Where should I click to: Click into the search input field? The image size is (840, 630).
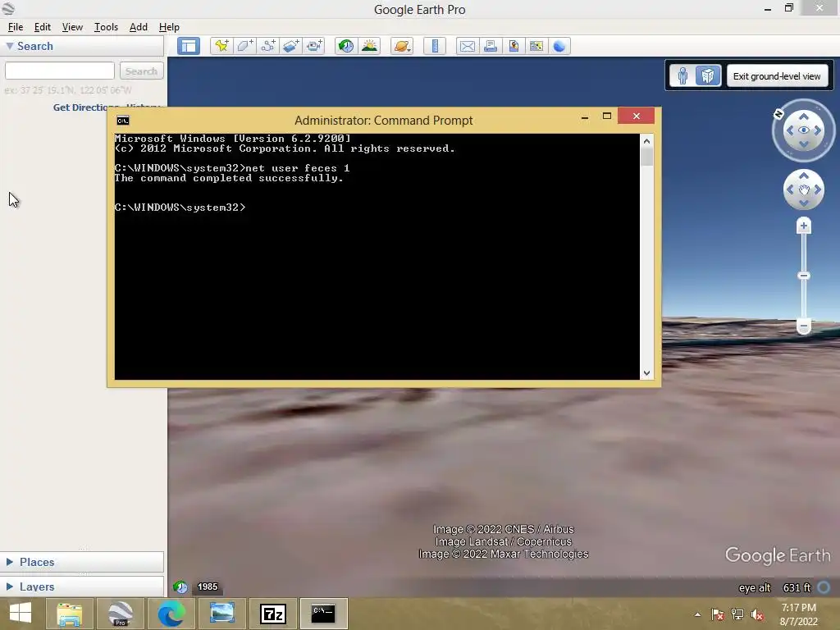click(59, 71)
